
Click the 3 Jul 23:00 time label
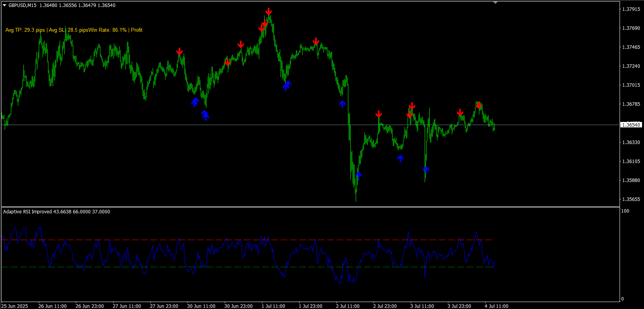click(459, 306)
